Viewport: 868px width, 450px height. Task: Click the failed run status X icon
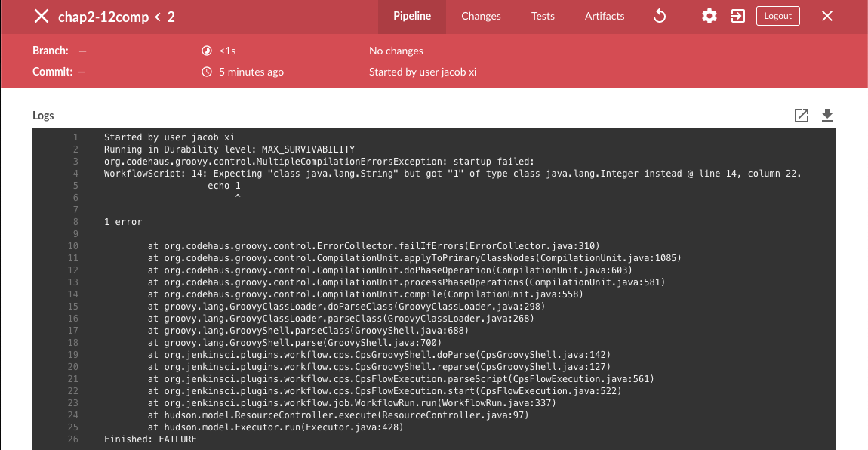point(42,16)
